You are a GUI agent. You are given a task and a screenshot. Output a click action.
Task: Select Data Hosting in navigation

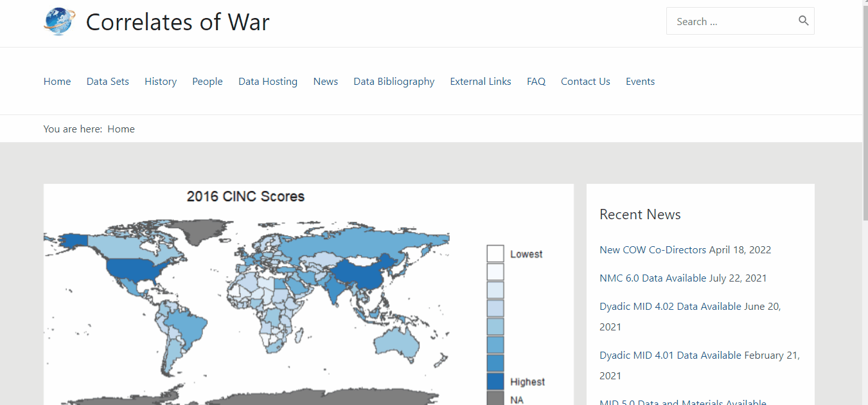268,82
